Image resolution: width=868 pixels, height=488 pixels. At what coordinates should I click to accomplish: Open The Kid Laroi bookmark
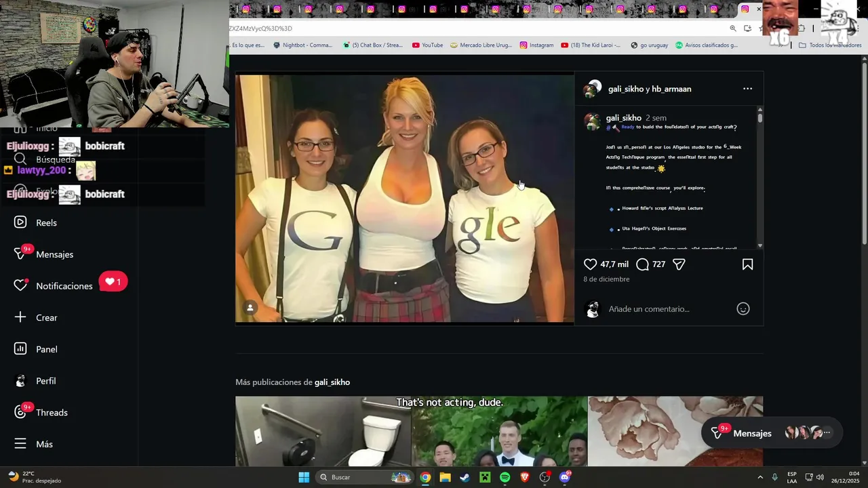[590, 45]
